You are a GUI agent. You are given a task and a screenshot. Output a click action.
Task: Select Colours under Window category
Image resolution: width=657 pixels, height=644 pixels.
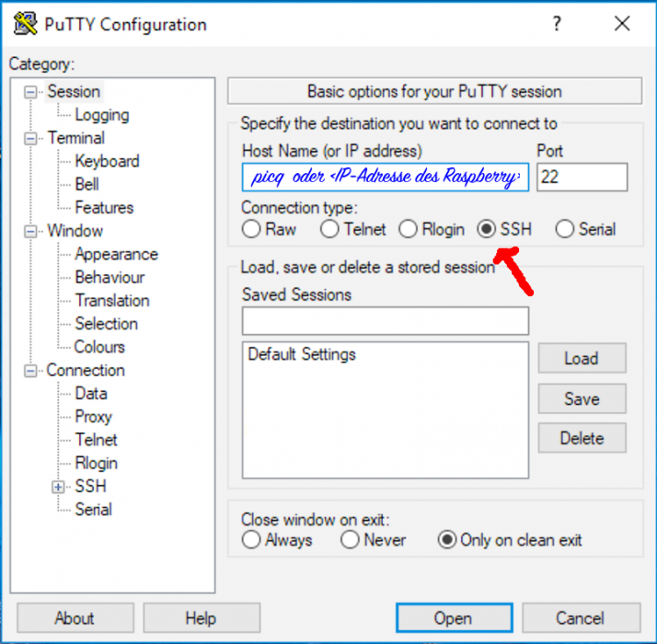[x=99, y=347]
